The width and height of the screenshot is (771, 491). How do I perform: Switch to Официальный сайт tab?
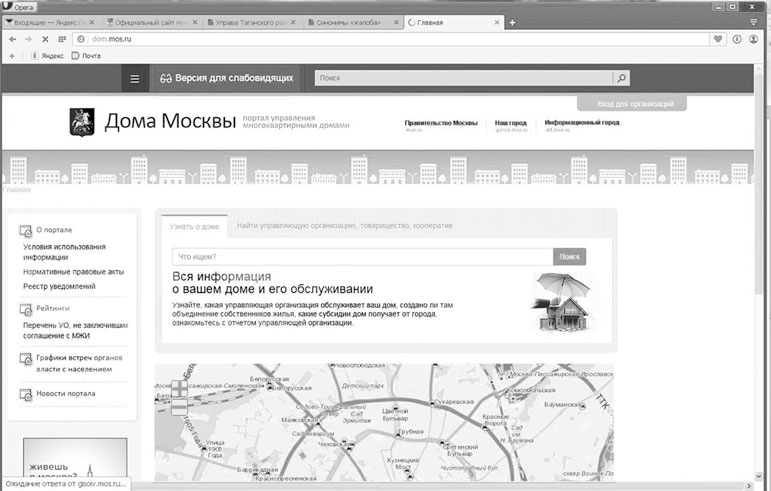click(152, 23)
